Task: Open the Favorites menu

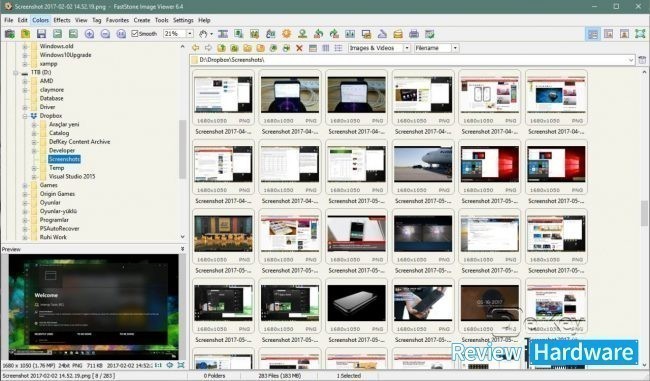Action: (x=117, y=20)
